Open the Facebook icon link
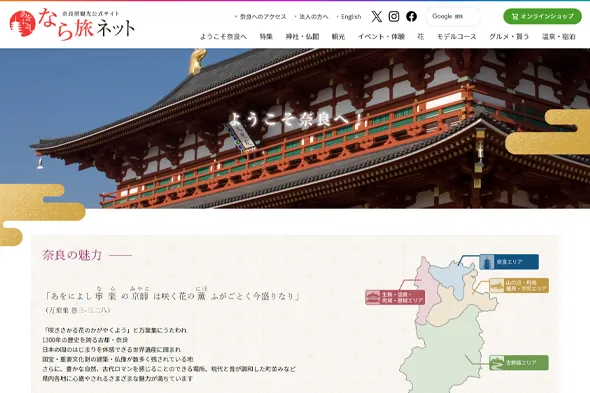590x393 pixels. coord(411,17)
